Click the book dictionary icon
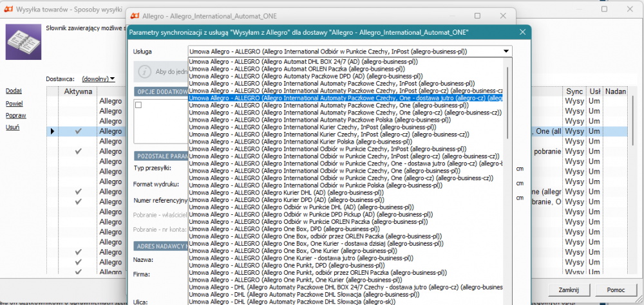Viewport: 644px width, 305px height. [x=23, y=42]
